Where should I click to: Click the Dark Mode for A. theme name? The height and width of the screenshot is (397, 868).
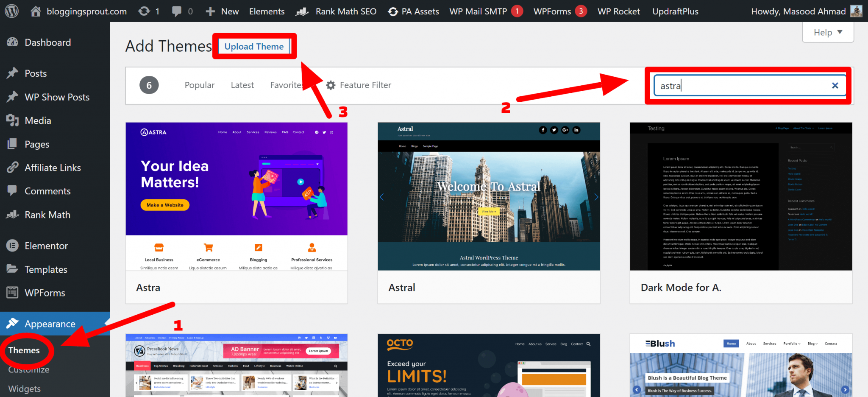(681, 288)
